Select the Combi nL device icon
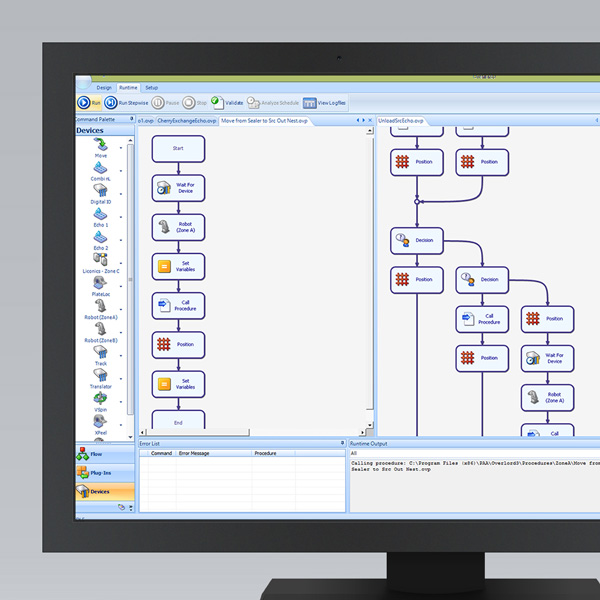The image size is (600, 600). click(100, 168)
